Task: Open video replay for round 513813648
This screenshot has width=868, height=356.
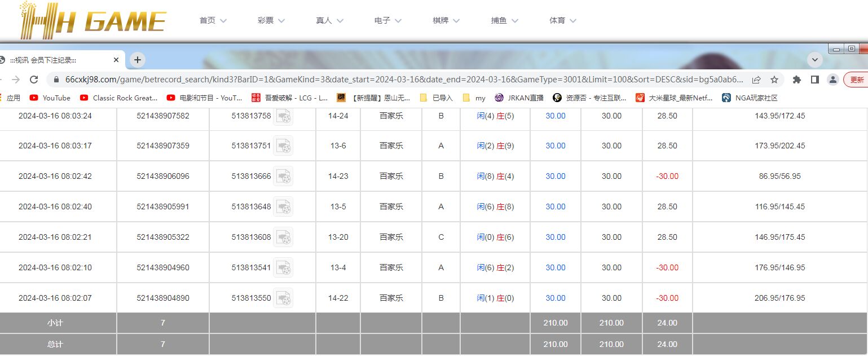Action: (x=283, y=206)
